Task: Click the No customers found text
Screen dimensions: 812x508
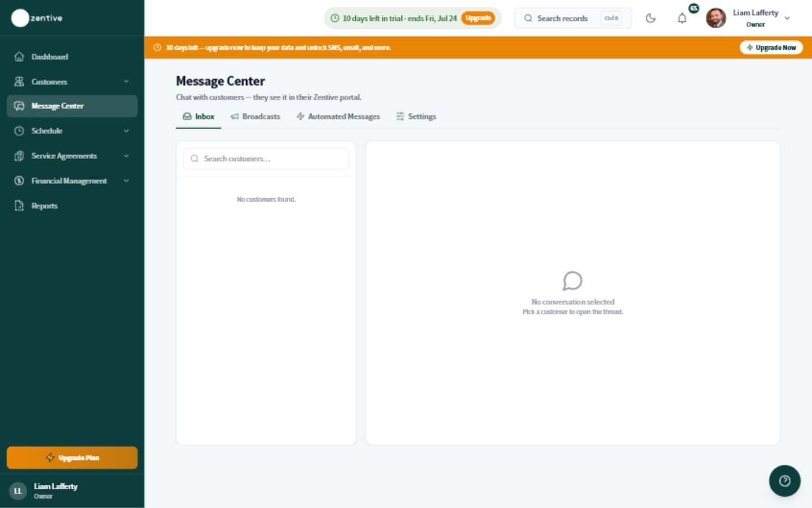Action: coord(266,199)
